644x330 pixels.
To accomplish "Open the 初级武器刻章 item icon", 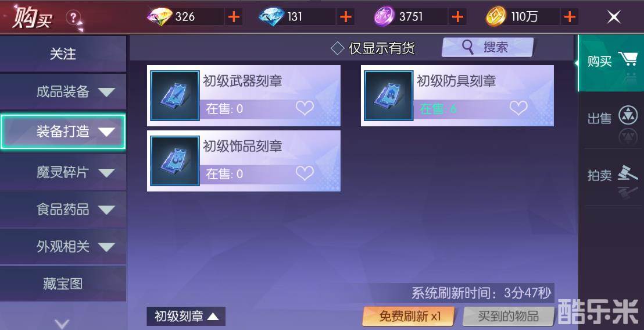I will (175, 95).
